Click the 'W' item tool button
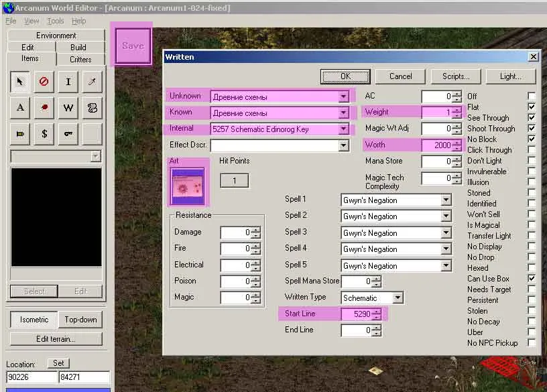This screenshot has height=392, width=547. pos(68,107)
